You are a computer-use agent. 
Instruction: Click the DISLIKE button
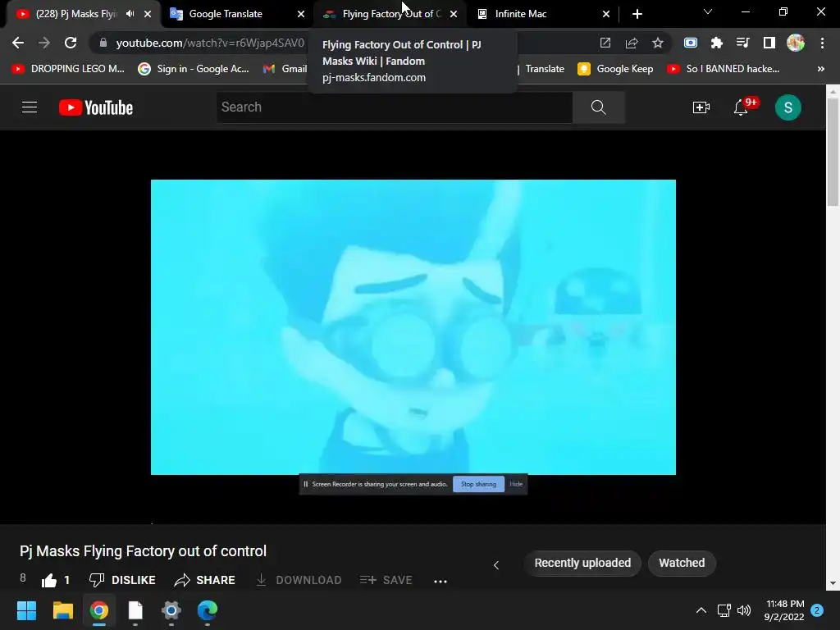click(122, 580)
